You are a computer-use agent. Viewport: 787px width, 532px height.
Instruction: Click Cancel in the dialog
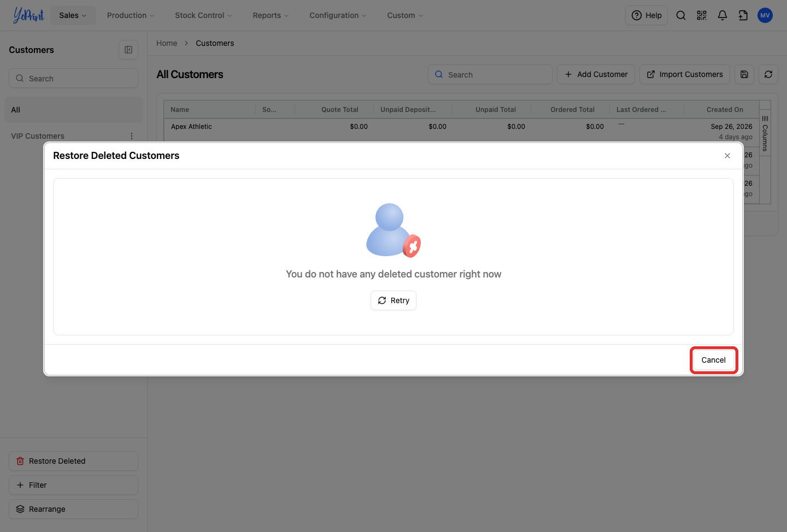tap(714, 360)
